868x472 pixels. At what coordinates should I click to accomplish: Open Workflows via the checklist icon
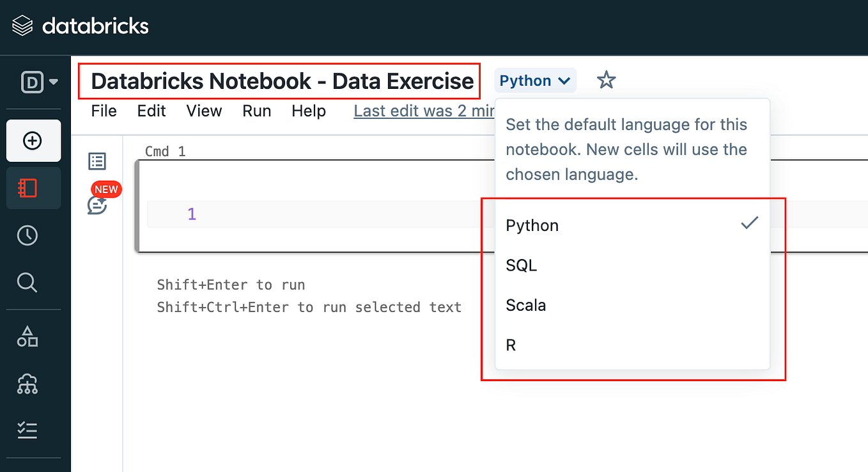point(27,430)
